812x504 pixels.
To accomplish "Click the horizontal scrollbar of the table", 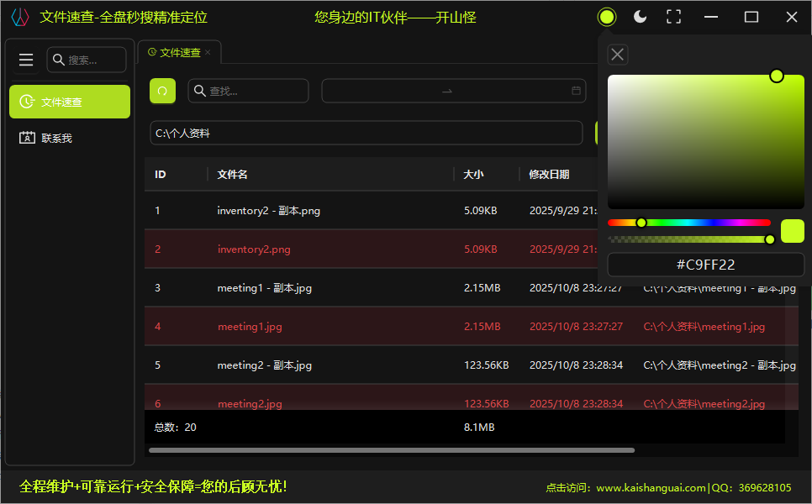I will coord(392,450).
